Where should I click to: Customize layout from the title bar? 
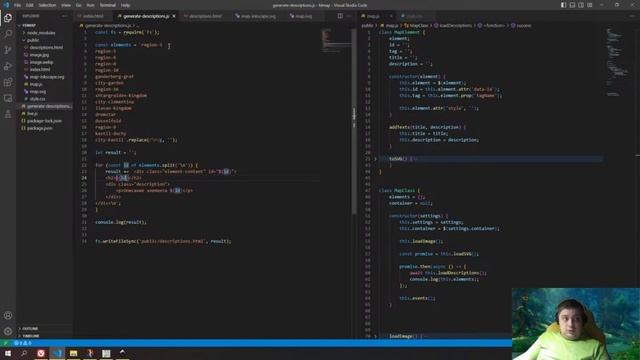pos(590,5)
